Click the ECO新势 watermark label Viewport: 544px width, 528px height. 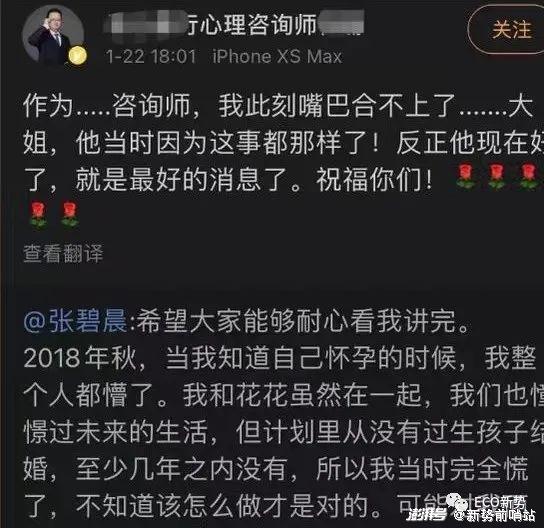pos(499,501)
